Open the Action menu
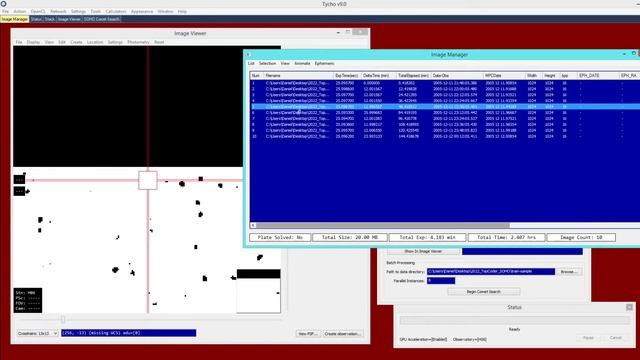The height and width of the screenshot is (360, 640). point(20,11)
